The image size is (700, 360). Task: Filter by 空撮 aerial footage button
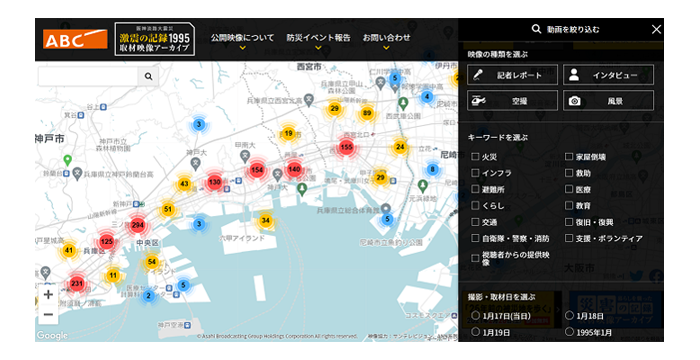[x=512, y=100]
